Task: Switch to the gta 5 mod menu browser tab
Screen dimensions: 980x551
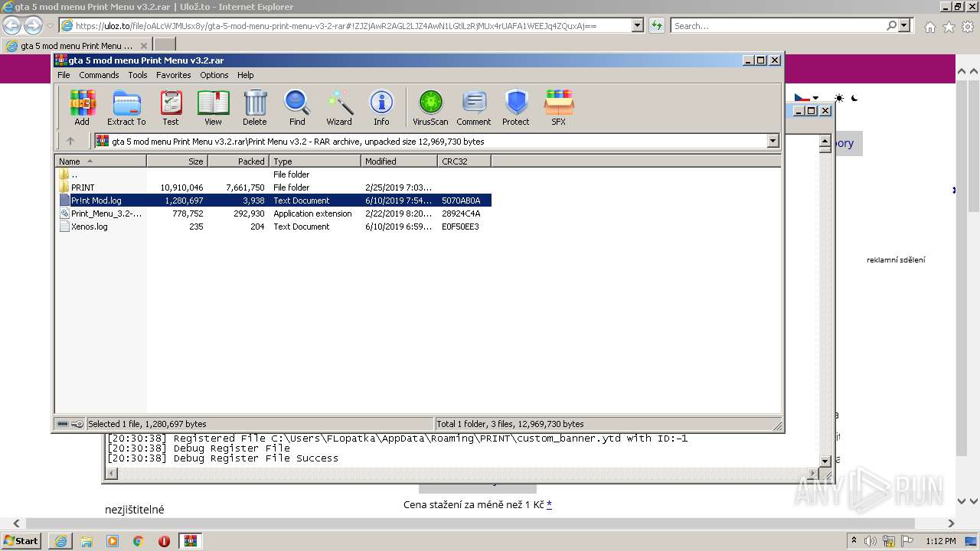Action: [75, 46]
